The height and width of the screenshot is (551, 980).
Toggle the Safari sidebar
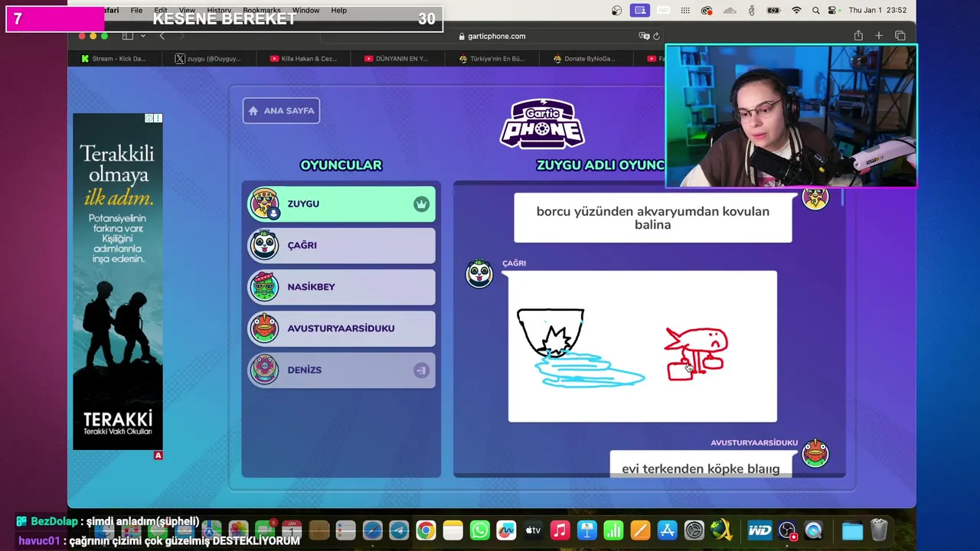(127, 36)
